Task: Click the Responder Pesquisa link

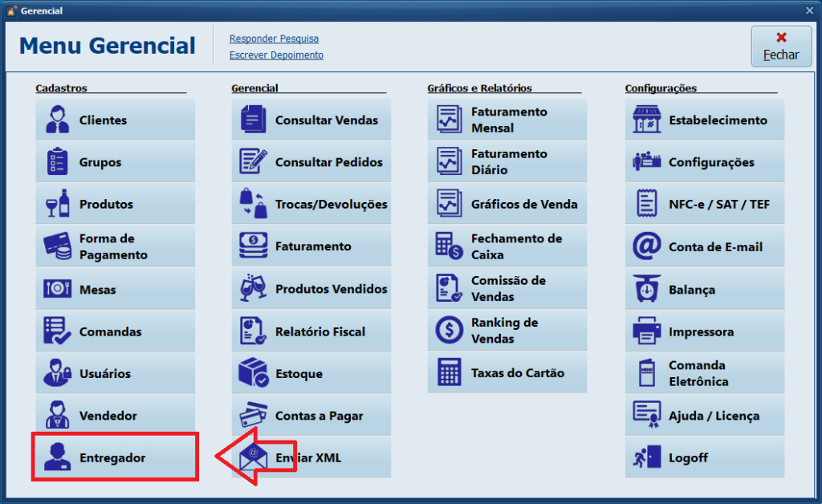Action: (x=274, y=39)
